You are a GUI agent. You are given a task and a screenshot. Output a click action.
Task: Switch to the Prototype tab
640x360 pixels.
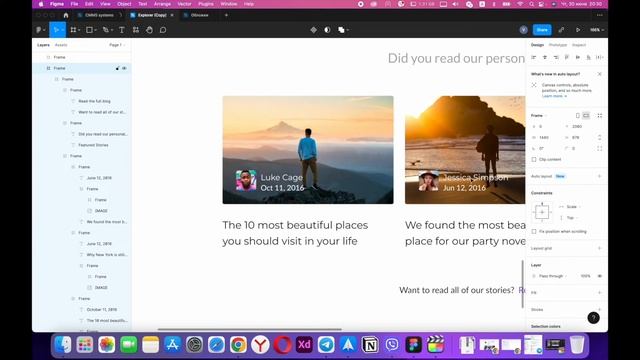(x=558, y=45)
